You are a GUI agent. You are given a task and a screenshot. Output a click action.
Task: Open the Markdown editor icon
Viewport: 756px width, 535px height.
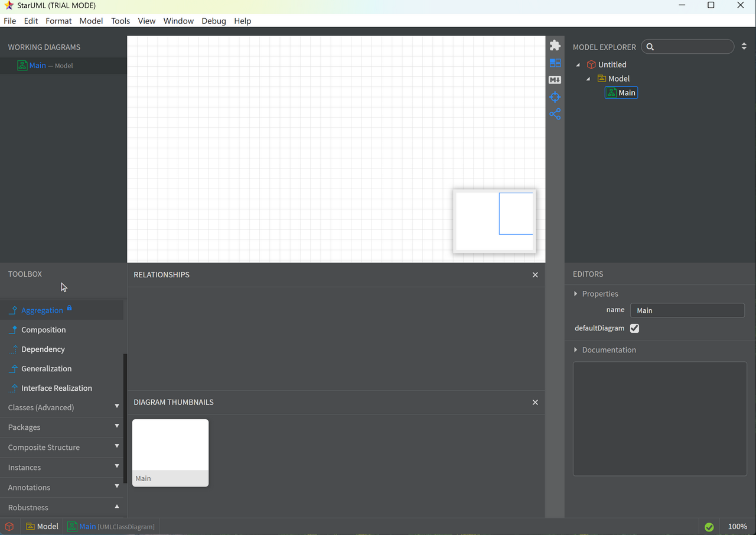(555, 80)
